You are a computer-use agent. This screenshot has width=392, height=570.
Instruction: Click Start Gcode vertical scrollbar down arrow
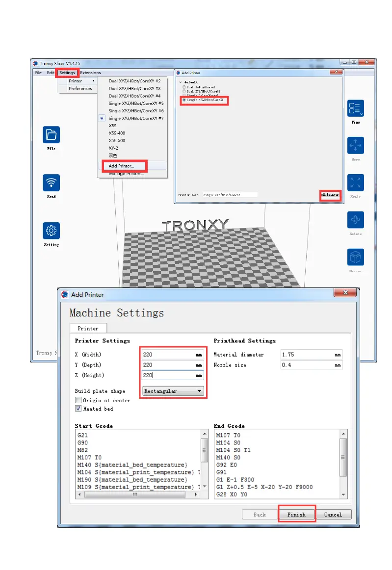(x=205, y=487)
